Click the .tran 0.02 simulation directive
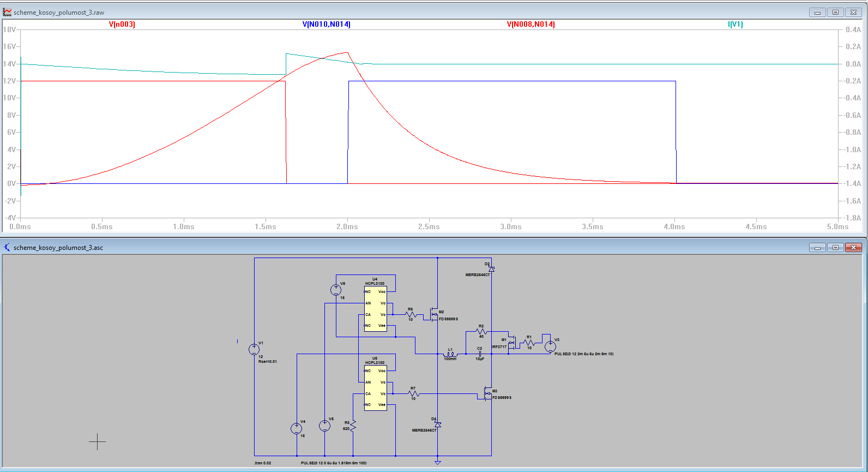The width and height of the screenshot is (868, 472). pos(262,463)
